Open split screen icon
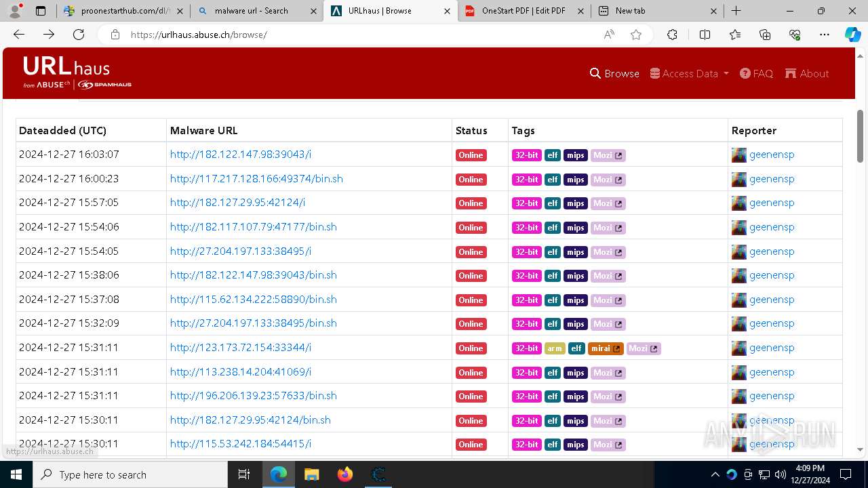The width and height of the screenshot is (868, 488). click(x=705, y=35)
